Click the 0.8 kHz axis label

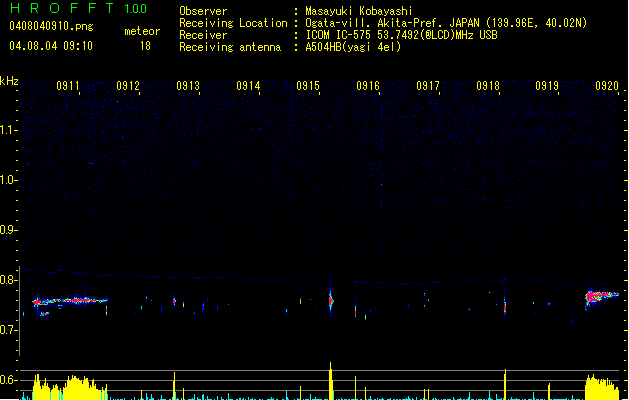coord(8,280)
